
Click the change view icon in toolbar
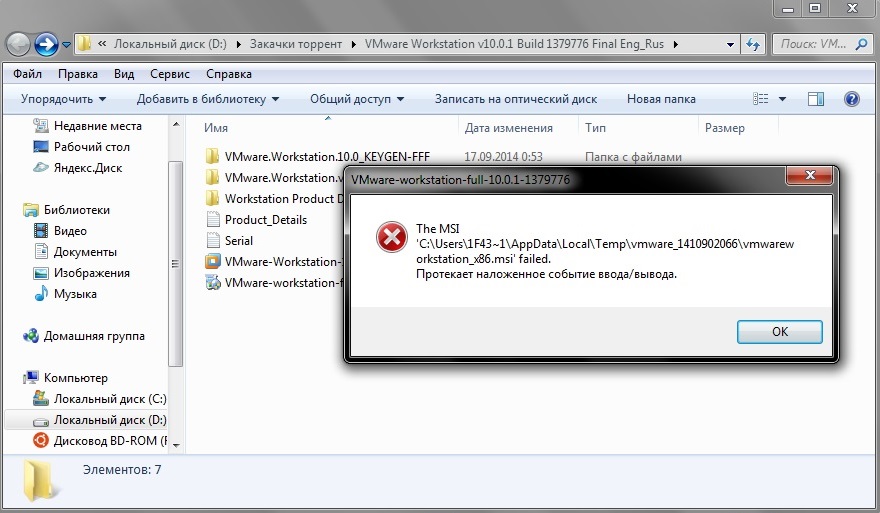click(x=761, y=99)
